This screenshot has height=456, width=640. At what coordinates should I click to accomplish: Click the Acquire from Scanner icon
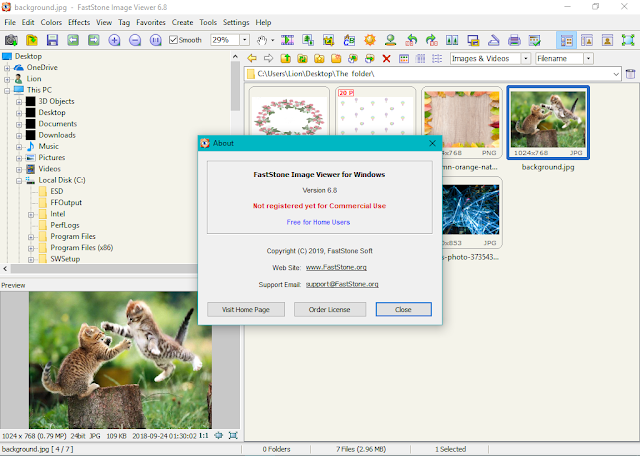tap(494, 40)
